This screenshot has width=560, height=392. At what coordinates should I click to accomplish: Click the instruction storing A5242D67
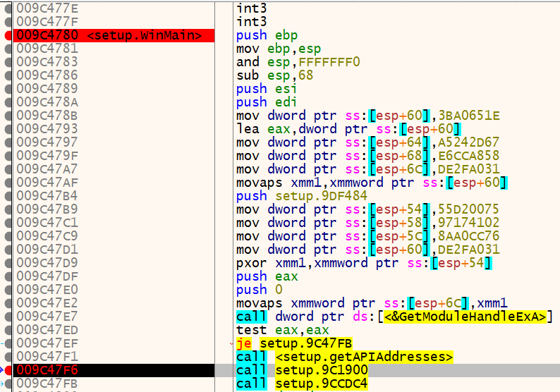pos(367,142)
